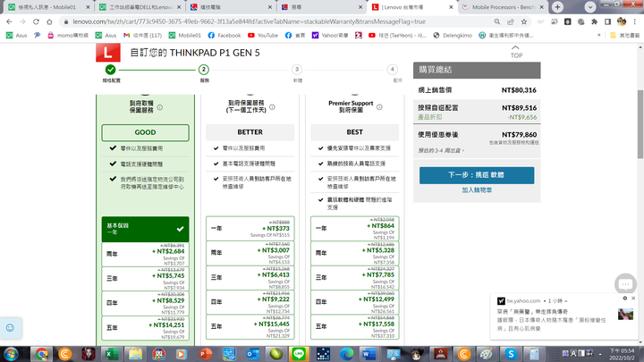
Task: Select GOOD three-year option NT$5,745
Action: (x=146, y=279)
